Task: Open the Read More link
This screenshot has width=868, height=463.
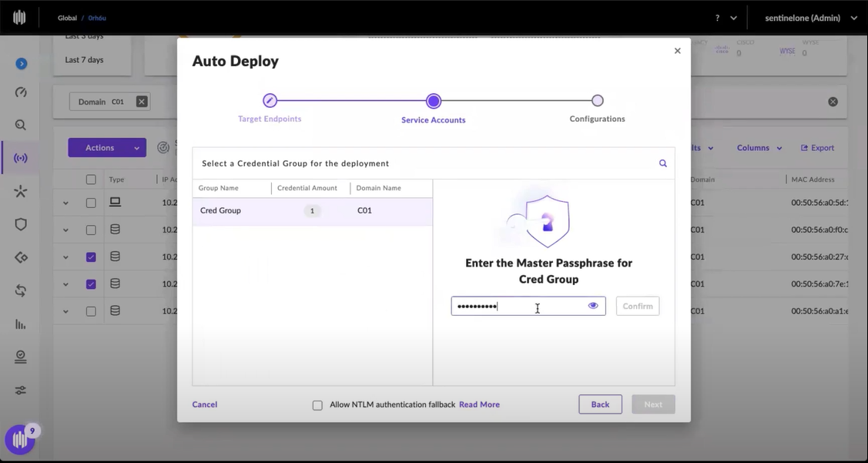Action: pyautogui.click(x=479, y=404)
